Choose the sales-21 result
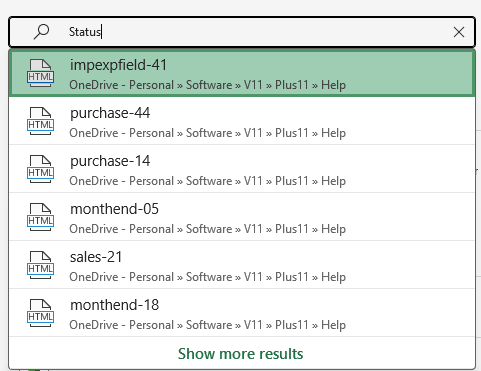Viewport: 481px width, 371px height. [x=242, y=265]
